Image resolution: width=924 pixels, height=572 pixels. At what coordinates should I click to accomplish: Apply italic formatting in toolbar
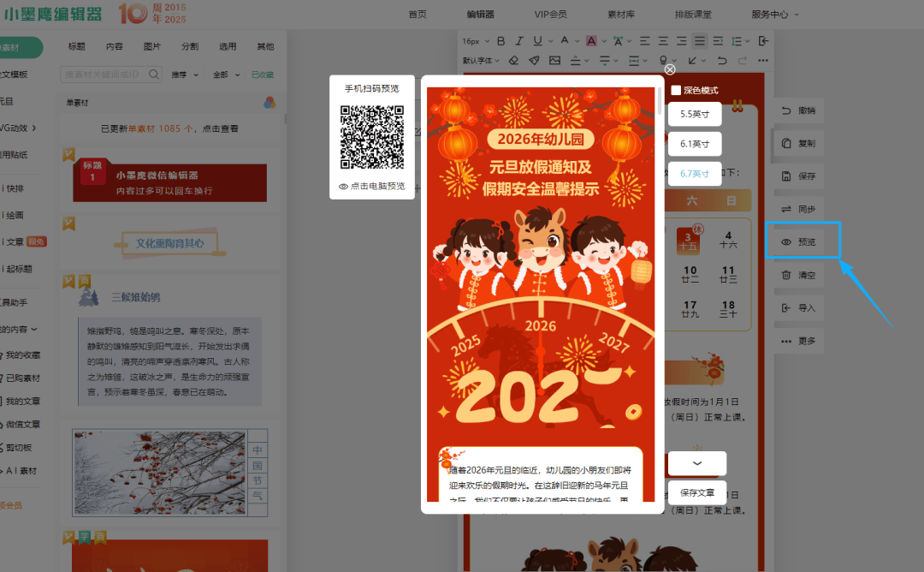(519, 40)
